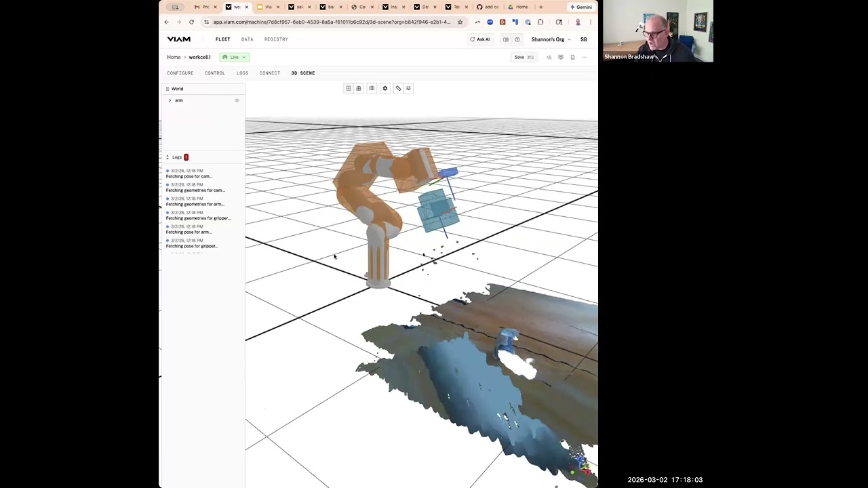The height and width of the screenshot is (488, 868).
Task: Click the Ask AI button
Action: pyautogui.click(x=479, y=39)
